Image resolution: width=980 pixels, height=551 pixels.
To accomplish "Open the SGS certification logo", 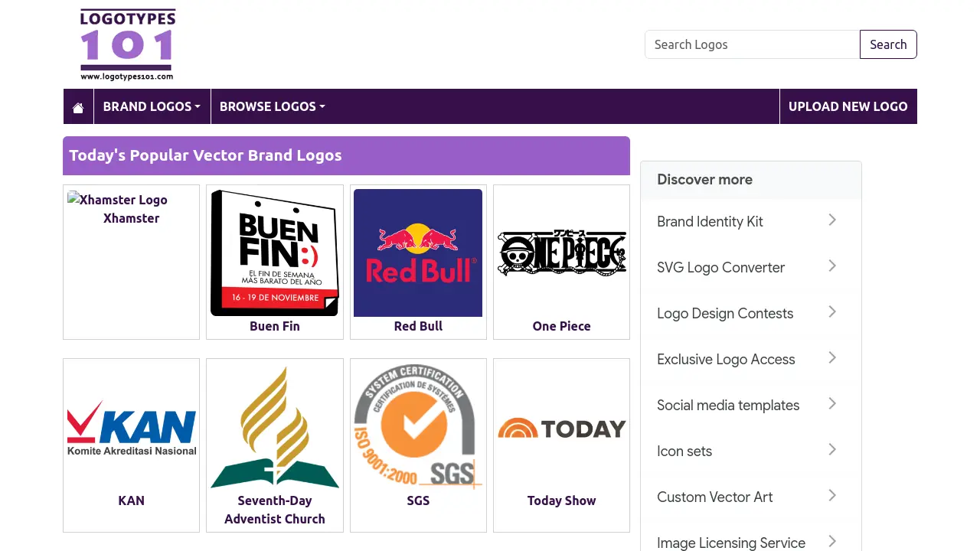I will click(x=418, y=427).
